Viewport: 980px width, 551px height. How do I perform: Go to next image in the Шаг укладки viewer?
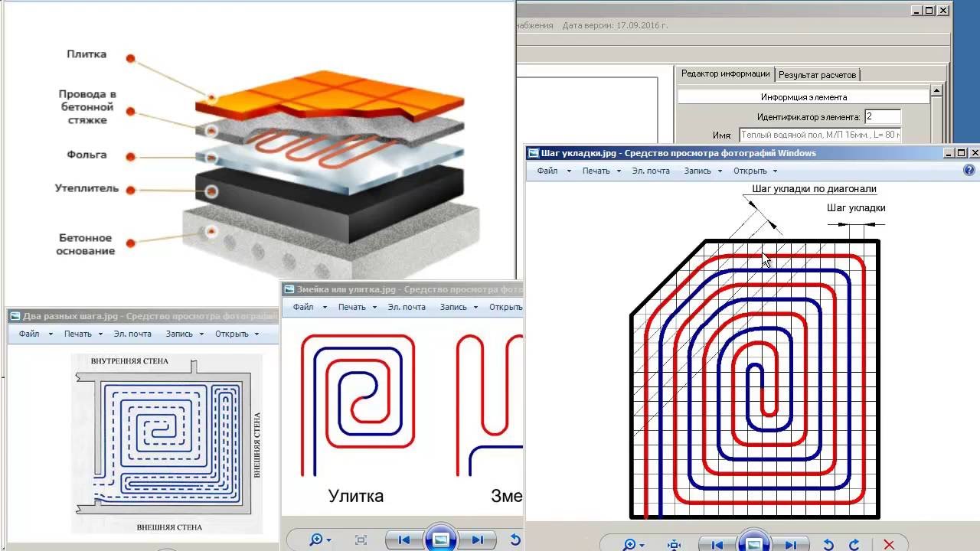[791, 544]
